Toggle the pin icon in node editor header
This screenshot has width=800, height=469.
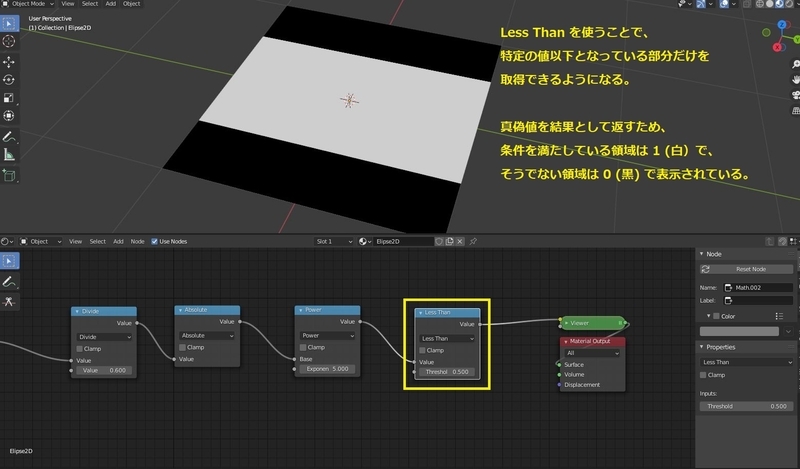473,241
